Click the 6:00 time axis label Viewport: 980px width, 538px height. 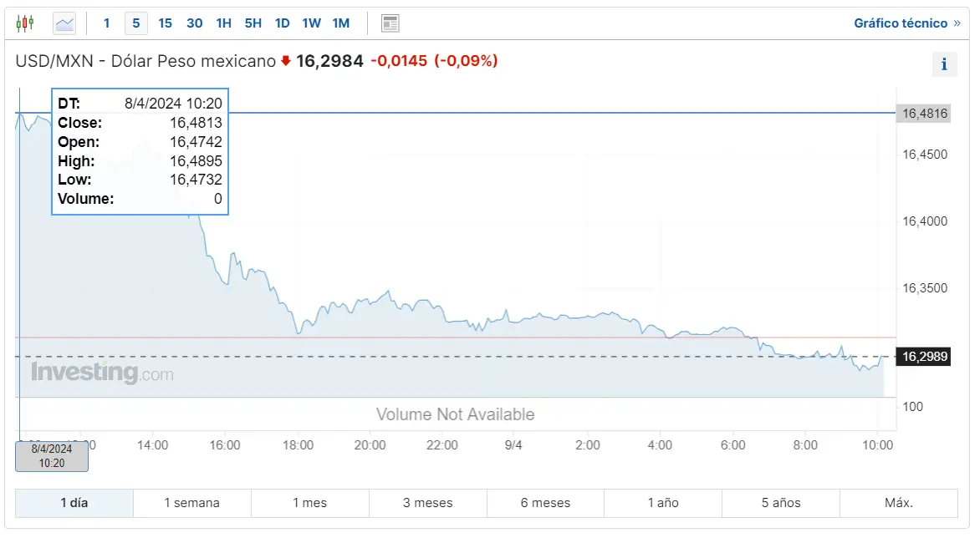[x=733, y=445]
